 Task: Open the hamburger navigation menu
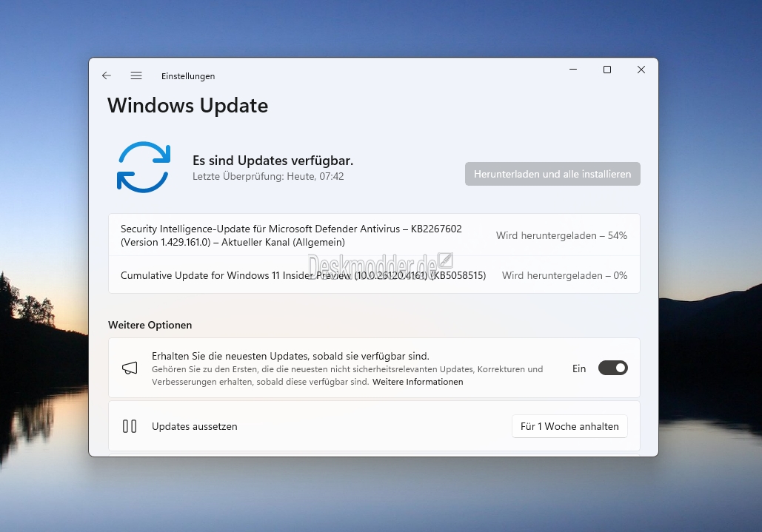(x=136, y=75)
